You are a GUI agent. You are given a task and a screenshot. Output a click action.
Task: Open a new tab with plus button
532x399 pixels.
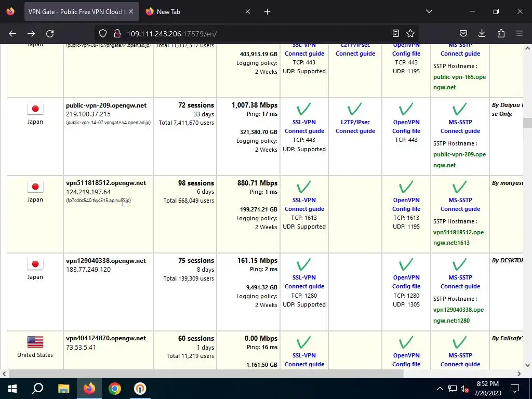(268, 12)
